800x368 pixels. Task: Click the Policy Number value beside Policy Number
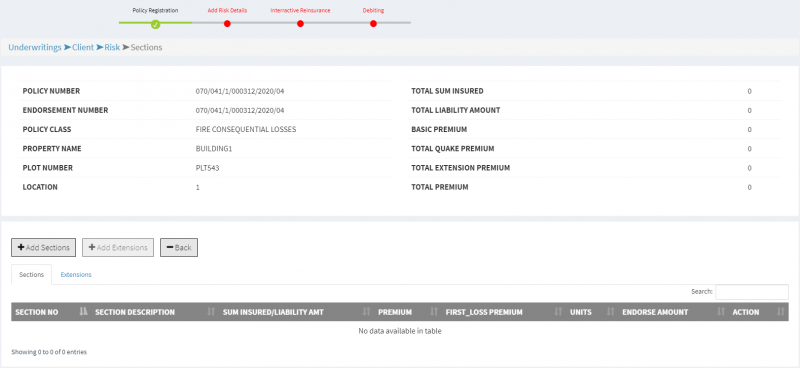tap(240, 91)
